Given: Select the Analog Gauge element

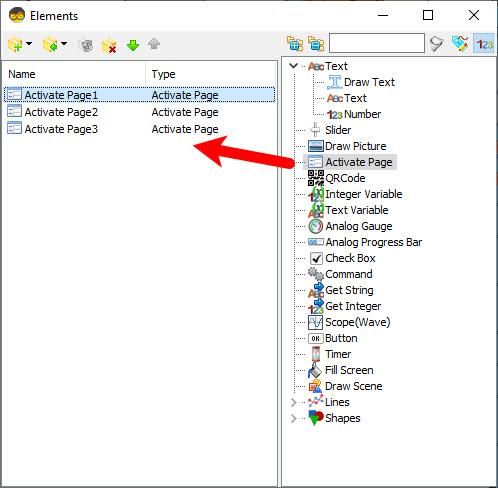Looking at the screenshot, I should point(359,226).
